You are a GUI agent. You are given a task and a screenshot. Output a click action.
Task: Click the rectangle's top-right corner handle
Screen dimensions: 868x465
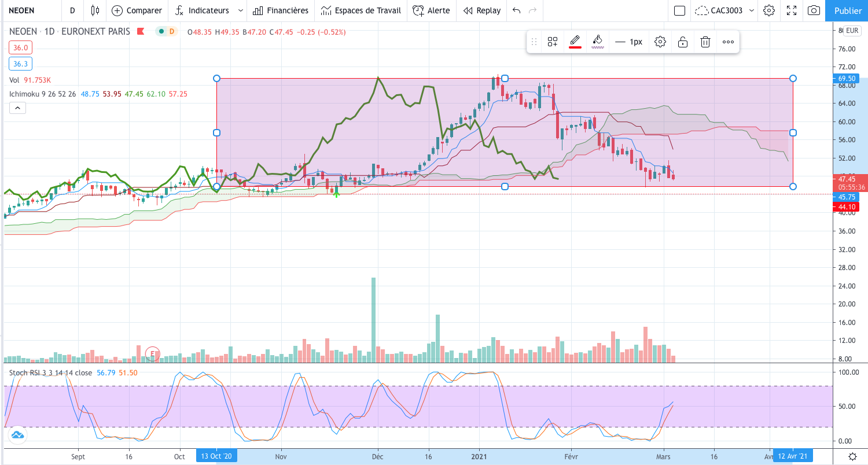[793, 78]
